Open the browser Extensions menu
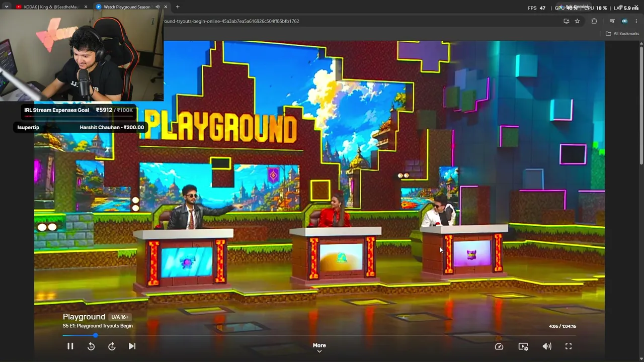Viewport: 644px width, 362px height. click(594, 21)
